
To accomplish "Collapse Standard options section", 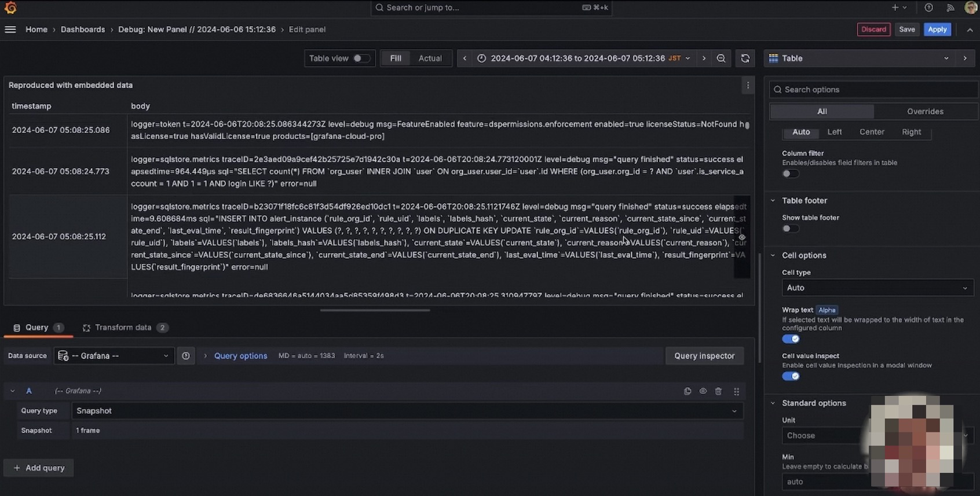I will tap(773, 403).
